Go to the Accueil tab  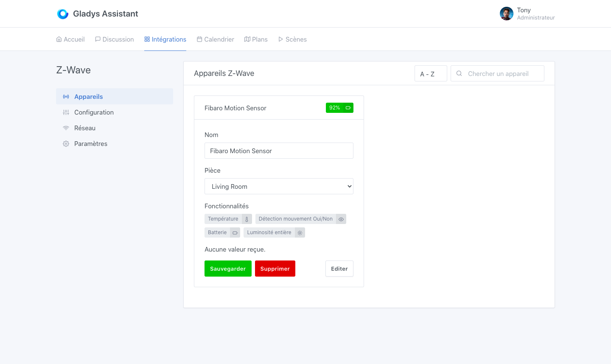pos(70,39)
